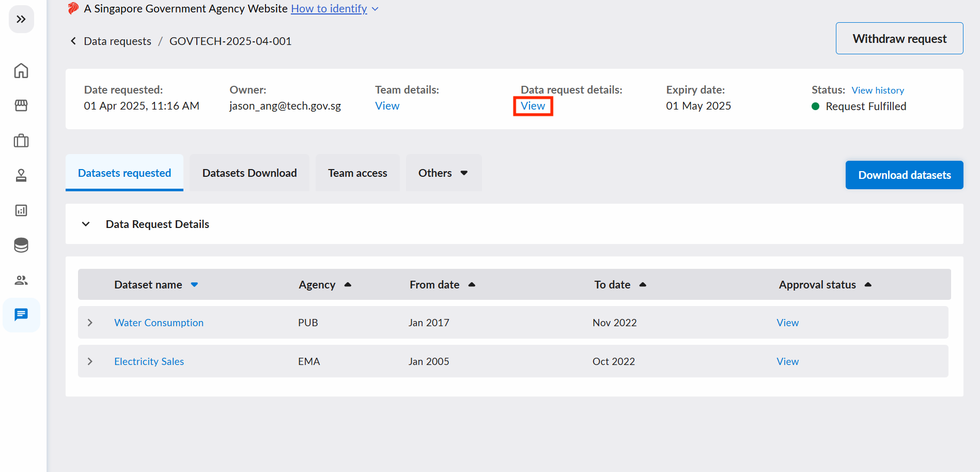
Task: Open the marketplace storefront icon in the sidebar
Action: (x=21, y=105)
